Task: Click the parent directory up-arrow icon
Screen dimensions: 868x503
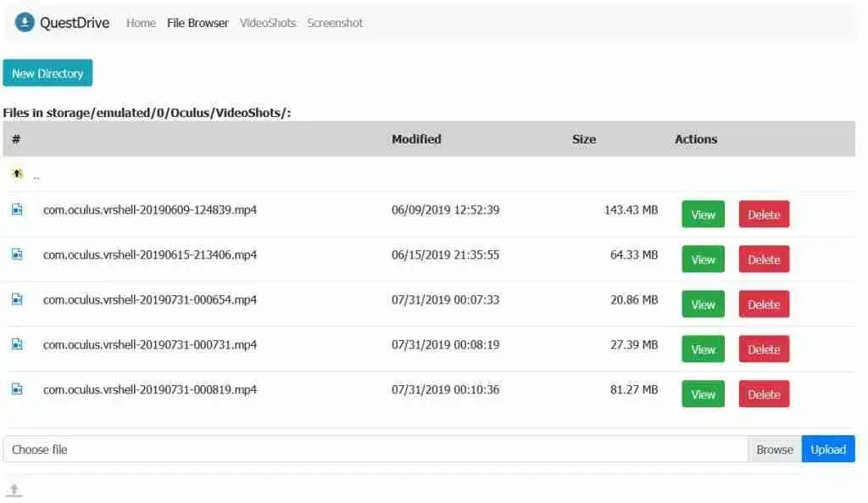Action: [17, 174]
